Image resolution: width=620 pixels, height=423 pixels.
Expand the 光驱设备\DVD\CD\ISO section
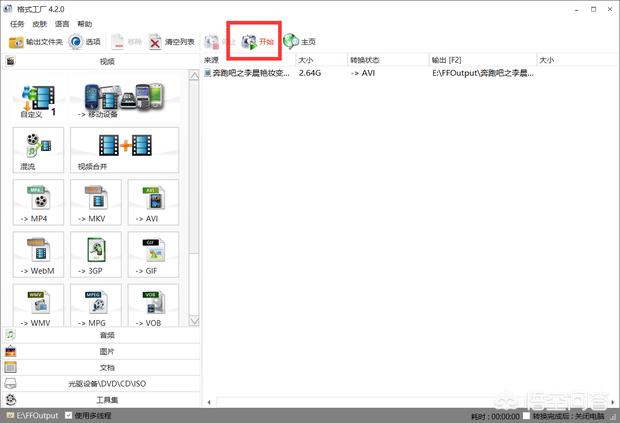click(106, 383)
